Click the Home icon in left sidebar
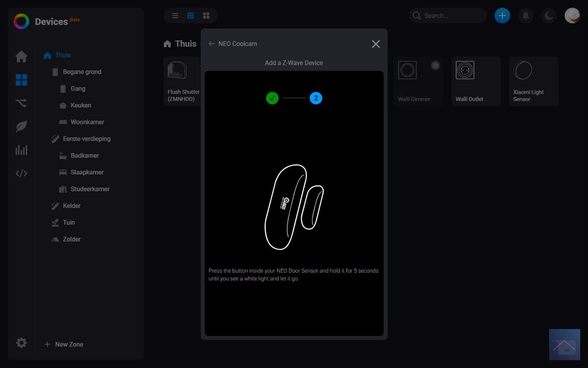588x368 pixels. (21, 57)
